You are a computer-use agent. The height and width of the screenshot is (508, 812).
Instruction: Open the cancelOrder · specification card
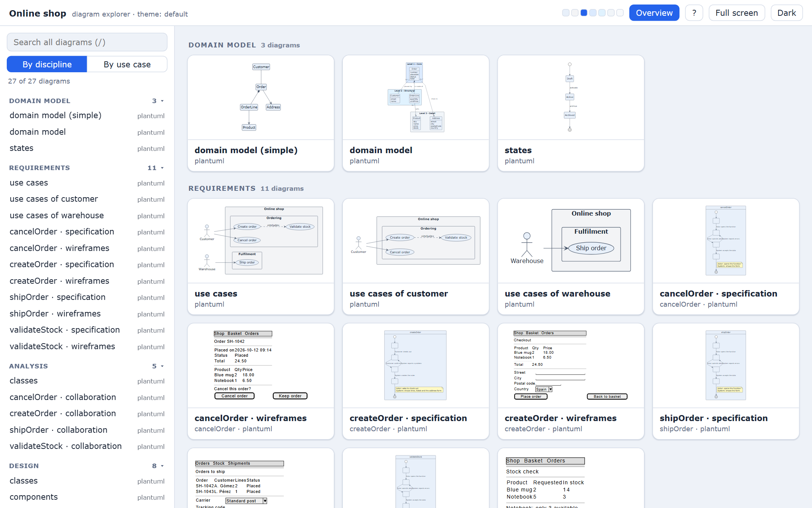726,257
